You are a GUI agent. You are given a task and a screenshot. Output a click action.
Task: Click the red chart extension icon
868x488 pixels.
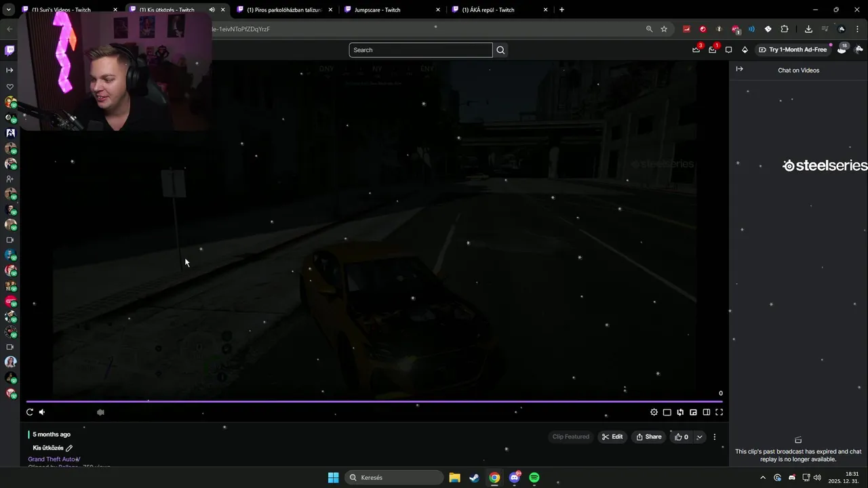686,29
